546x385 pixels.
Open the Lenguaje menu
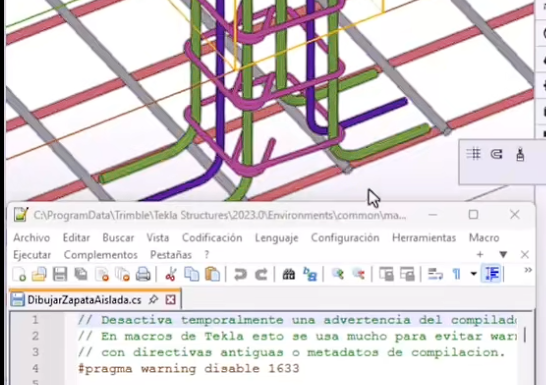pos(276,238)
